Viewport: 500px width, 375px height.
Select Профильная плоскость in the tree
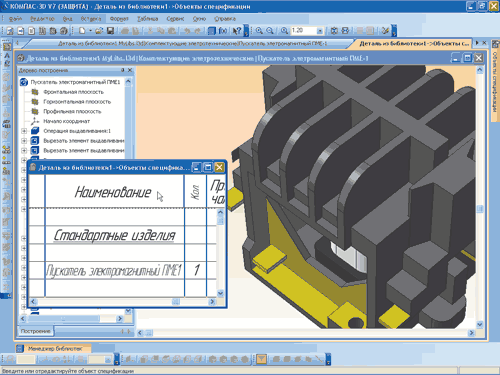pyautogui.click(x=72, y=111)
